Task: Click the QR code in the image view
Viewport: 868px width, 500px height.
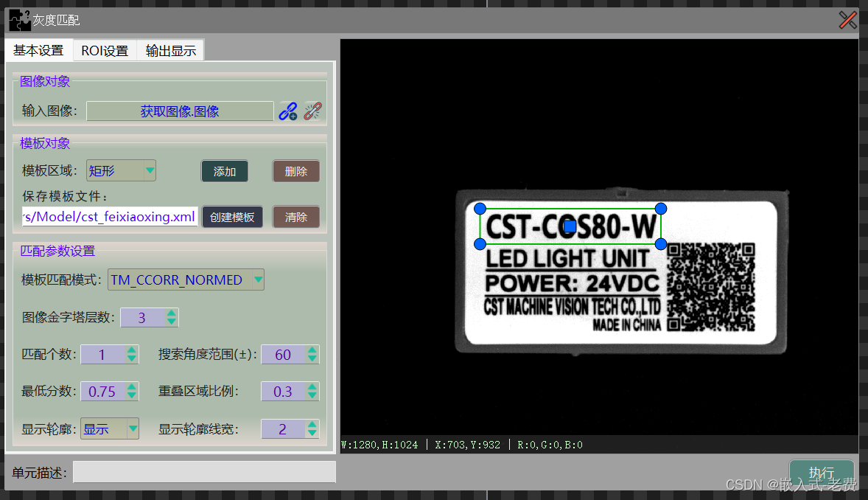Action: 711,287
